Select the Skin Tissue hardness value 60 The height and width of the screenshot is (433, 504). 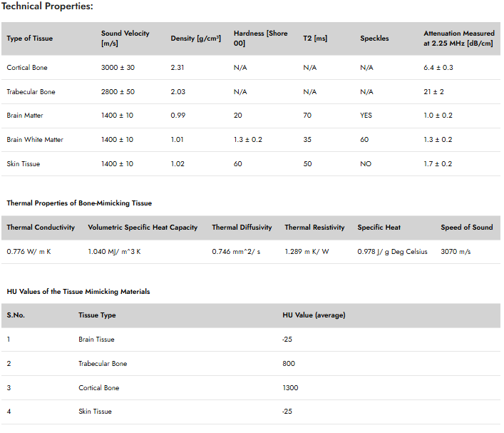coord(237,164)
